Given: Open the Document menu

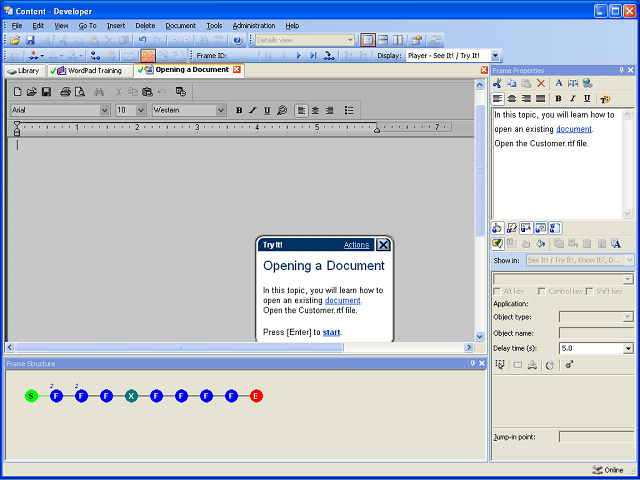Looking at the screenshot, I should 180,26.
